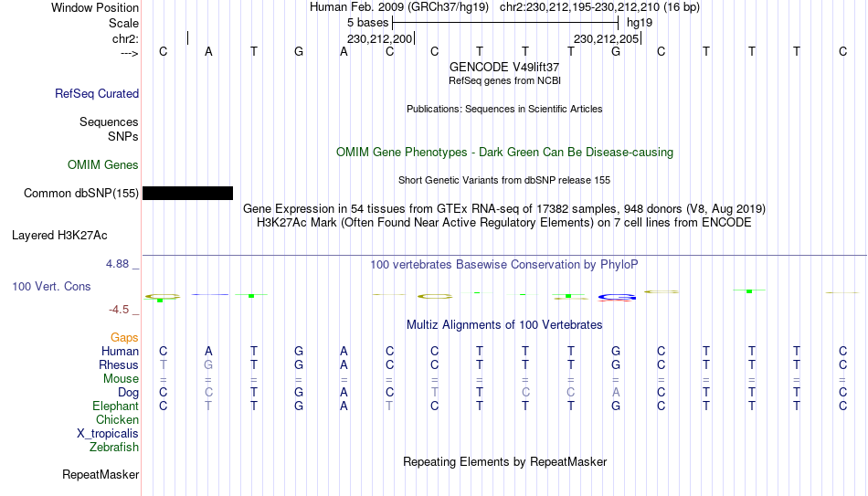Image resolution: width=868 pixels, height=496 pixels.
Task: Click the scale bar line beside '5 bases'
Action: coord(505,23)
